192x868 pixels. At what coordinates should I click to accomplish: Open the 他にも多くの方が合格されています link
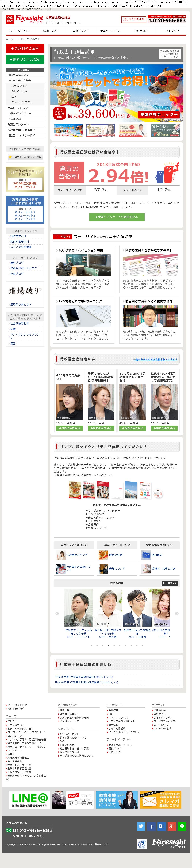tap(155, 360)
